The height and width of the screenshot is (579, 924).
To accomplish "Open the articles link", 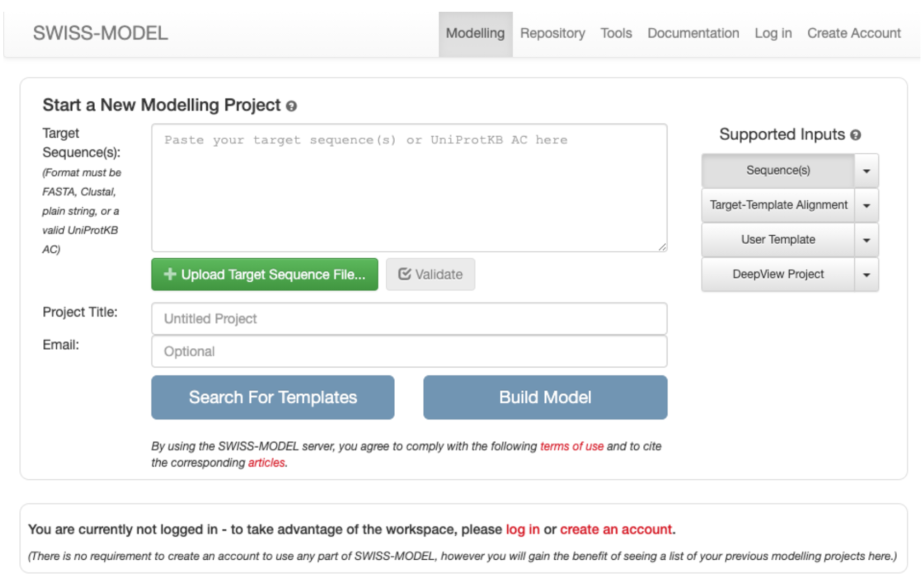I will 266,463.
